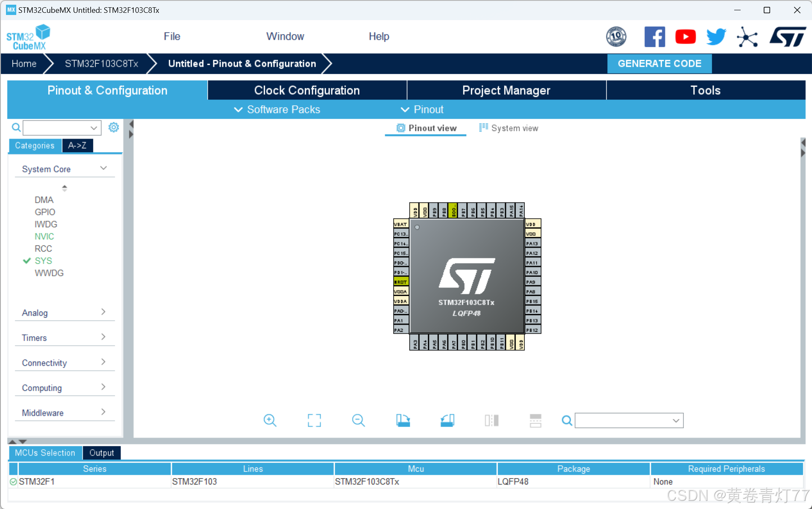
Task: Switch to System view
Action: (509, 128)
